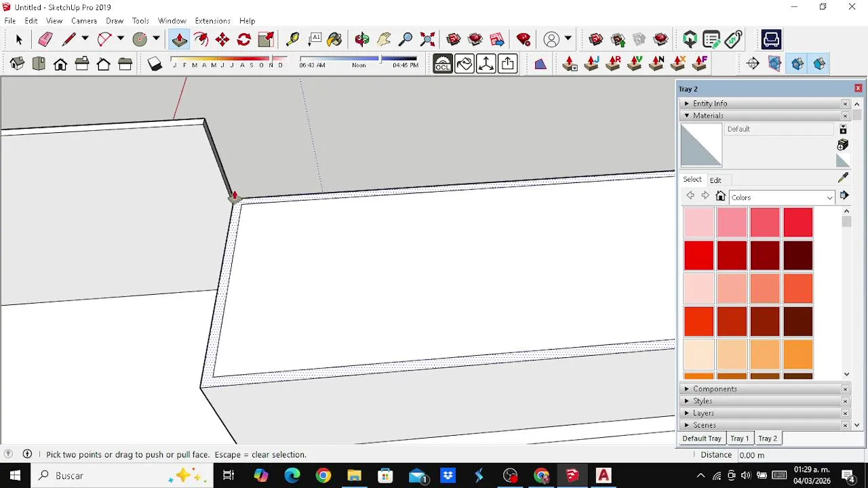Switch to the Default Tray tab

tap(702, 439)
